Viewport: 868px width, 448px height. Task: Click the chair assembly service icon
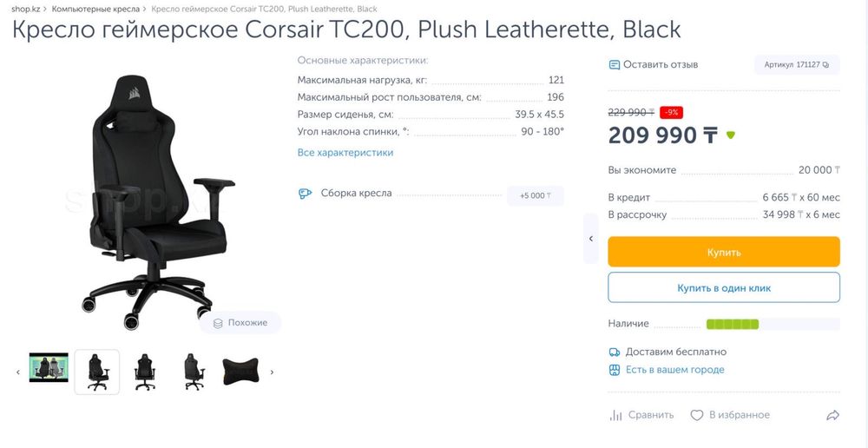(x=305, y=194)
